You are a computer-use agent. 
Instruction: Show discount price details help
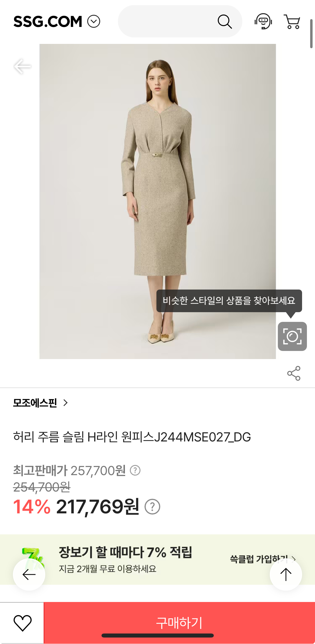[152, 507]
